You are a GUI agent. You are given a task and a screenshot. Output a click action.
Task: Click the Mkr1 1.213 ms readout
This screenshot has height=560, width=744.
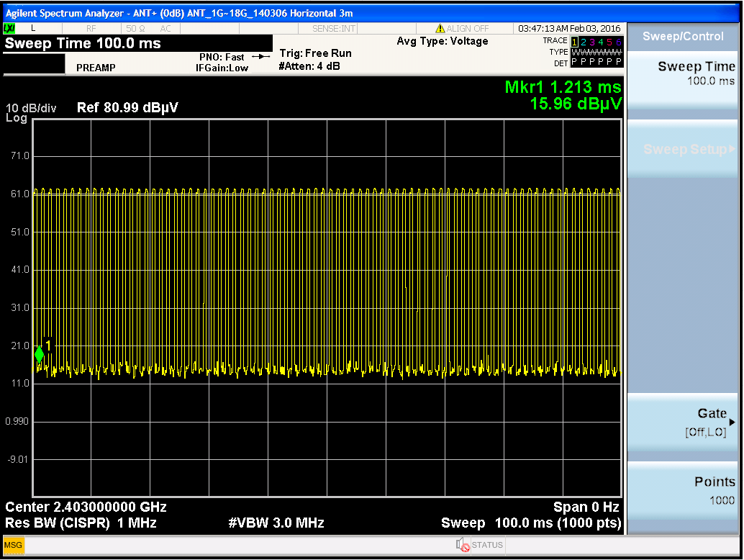563,87
